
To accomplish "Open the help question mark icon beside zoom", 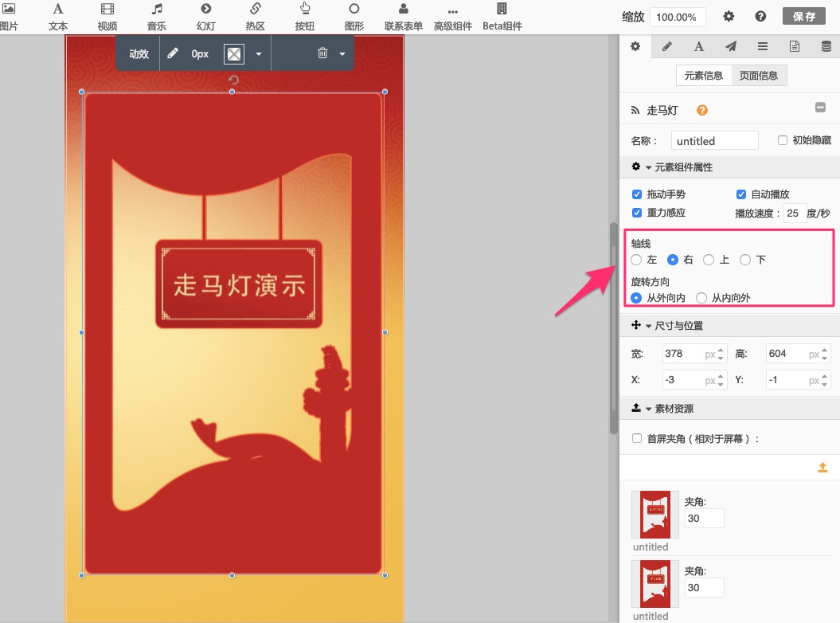I will 760,17.
